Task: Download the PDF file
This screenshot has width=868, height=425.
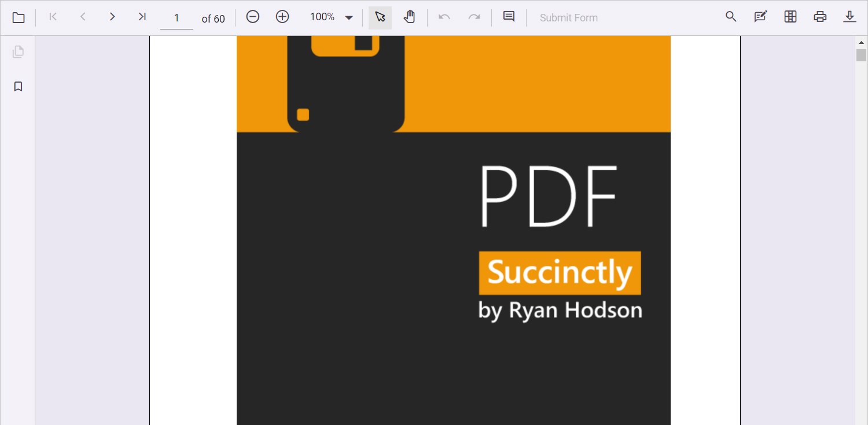Action: click(849, 17)
